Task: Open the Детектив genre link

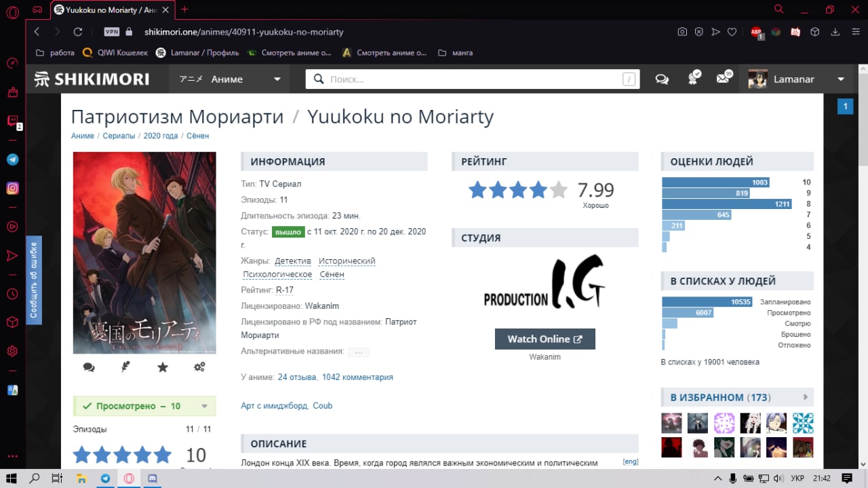Action: 293,261
